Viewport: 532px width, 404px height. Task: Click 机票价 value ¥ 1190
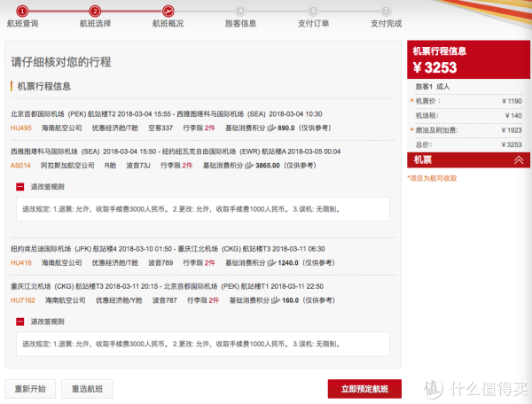(512, 101)
